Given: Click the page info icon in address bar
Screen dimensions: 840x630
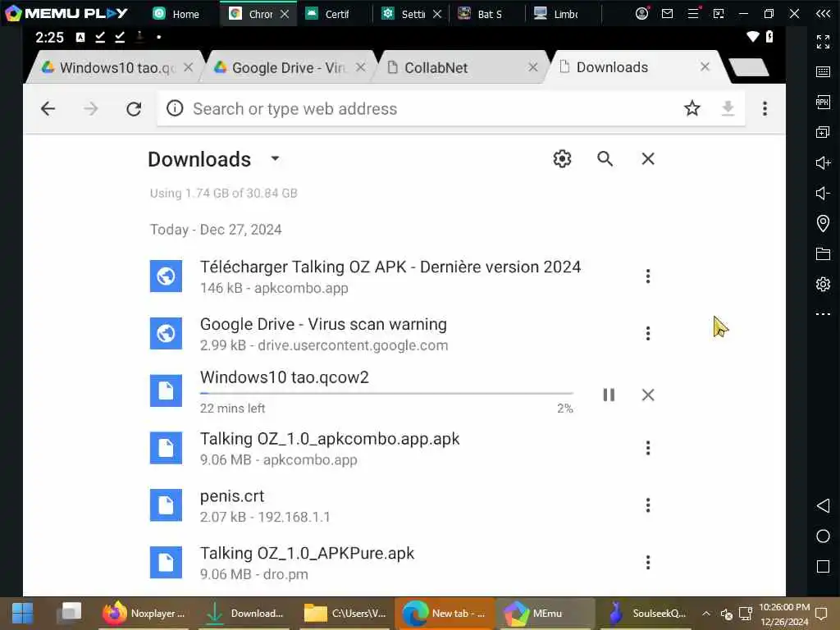Looking at the screenshot, I should tap(175, 108).
